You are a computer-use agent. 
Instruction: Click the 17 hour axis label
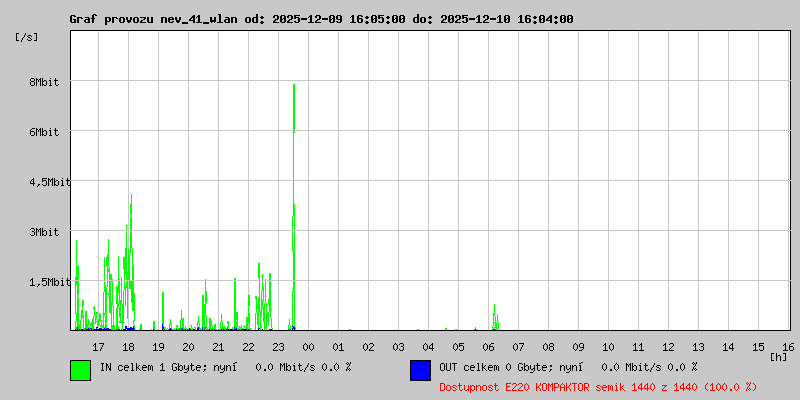click(98, 347)
